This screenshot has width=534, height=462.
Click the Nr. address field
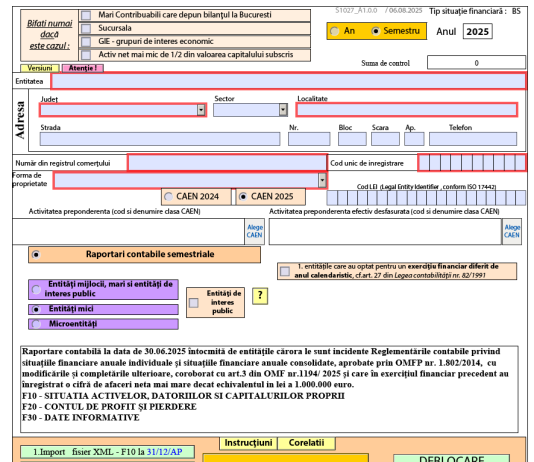(x=309, y=139)
